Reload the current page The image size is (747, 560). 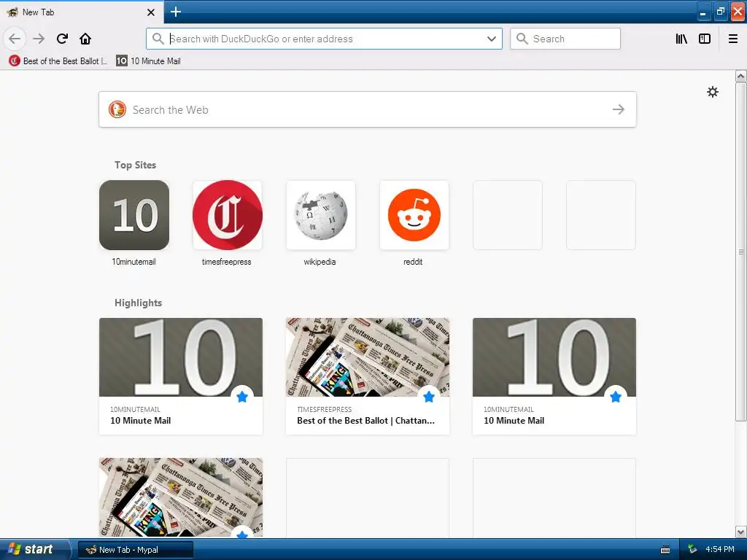pyautogui.click(x=62, y=39)
